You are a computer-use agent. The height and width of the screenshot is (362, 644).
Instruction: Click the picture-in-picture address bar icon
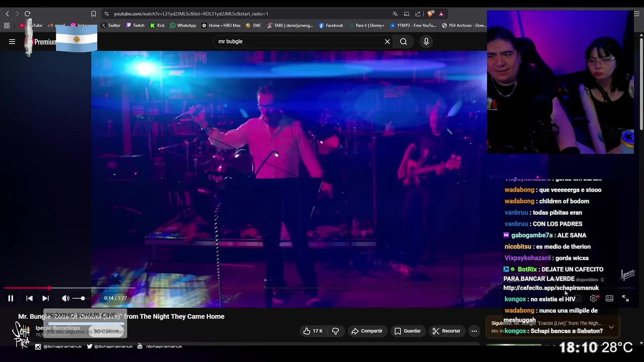407,14
